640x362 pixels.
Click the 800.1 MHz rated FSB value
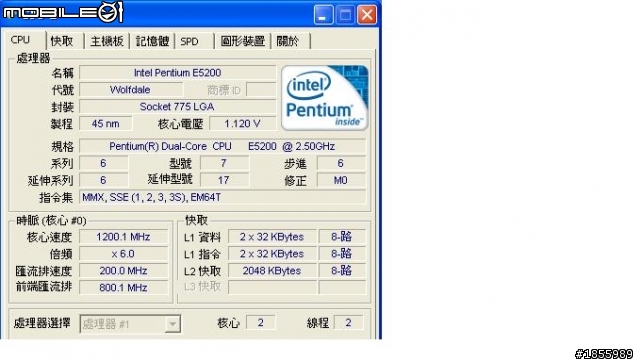coord(124,288)
